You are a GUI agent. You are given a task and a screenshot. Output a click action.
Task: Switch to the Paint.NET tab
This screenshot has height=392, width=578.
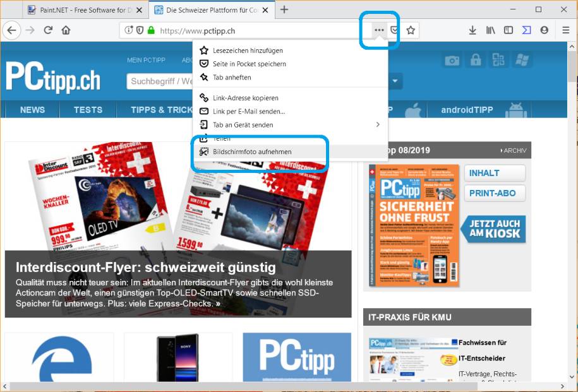[85, 10]
